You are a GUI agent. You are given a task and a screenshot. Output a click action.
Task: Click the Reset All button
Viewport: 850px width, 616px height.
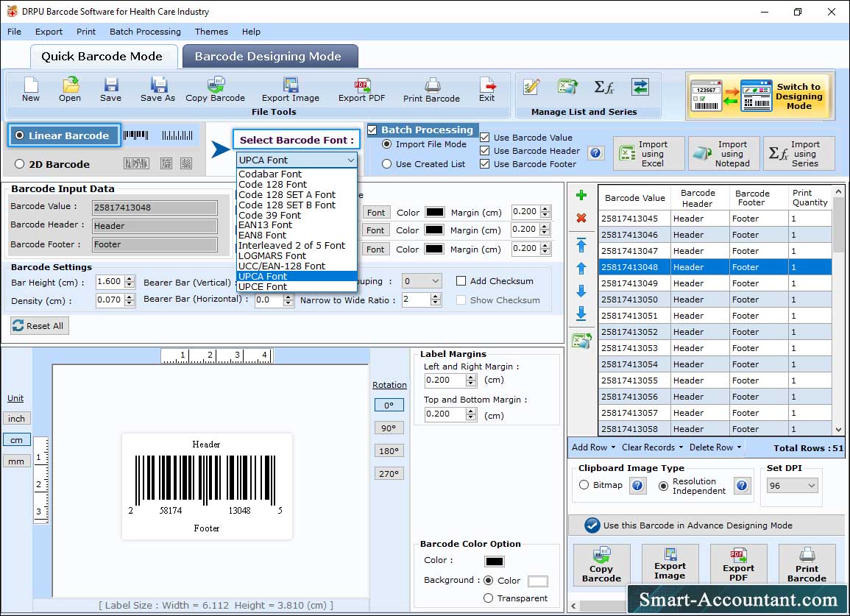[40, 325]
